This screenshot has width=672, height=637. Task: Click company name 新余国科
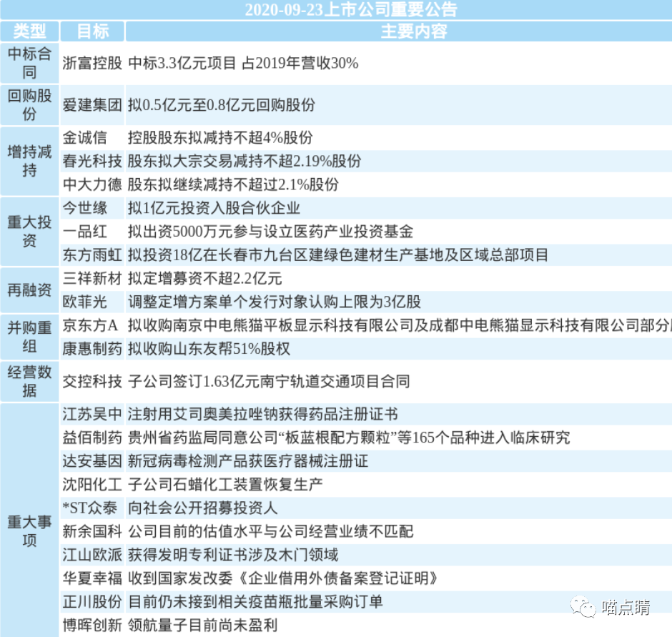click(92, 531)
